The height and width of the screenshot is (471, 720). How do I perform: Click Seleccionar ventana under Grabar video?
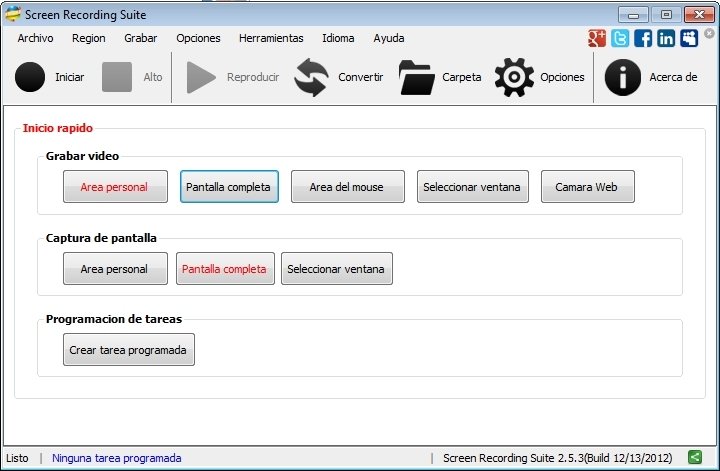pyautogui.click(x=472, y=186)
